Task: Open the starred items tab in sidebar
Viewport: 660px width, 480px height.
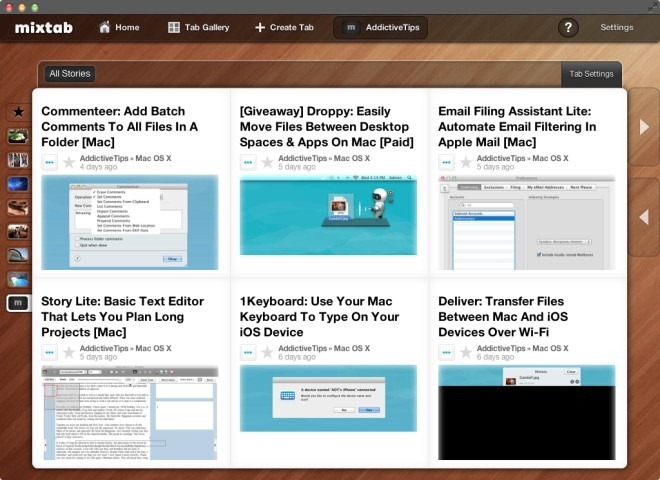Action: [x=18, y=112]
